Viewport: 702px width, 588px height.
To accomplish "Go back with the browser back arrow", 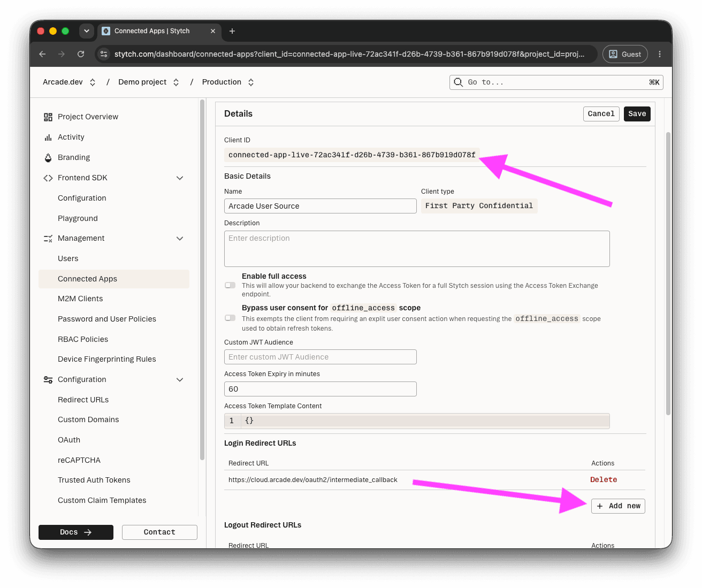I will (42, 54).
